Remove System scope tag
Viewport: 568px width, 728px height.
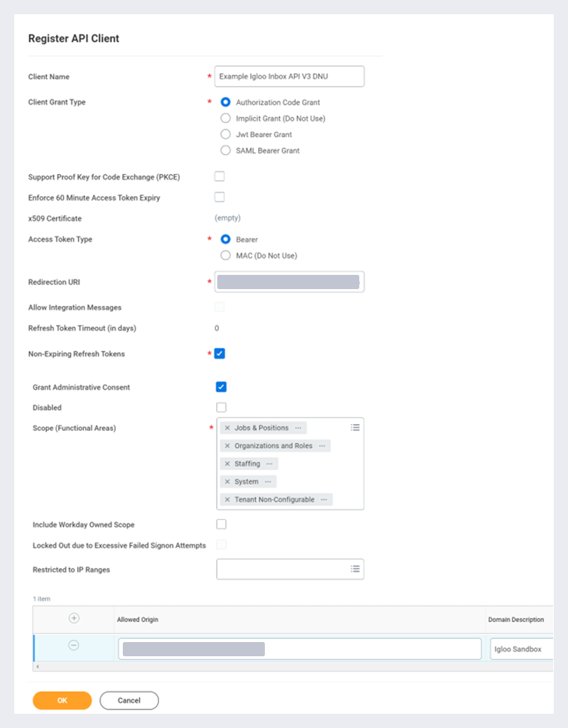click(227, 482)
